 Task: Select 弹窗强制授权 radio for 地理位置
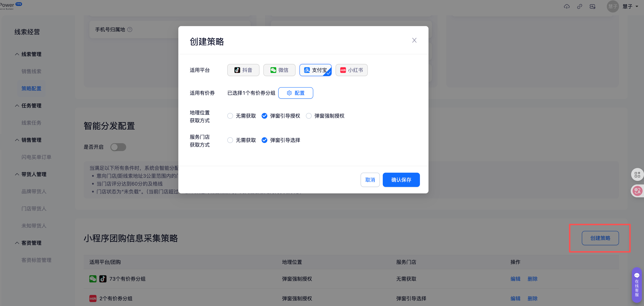[x=309, y=116]
